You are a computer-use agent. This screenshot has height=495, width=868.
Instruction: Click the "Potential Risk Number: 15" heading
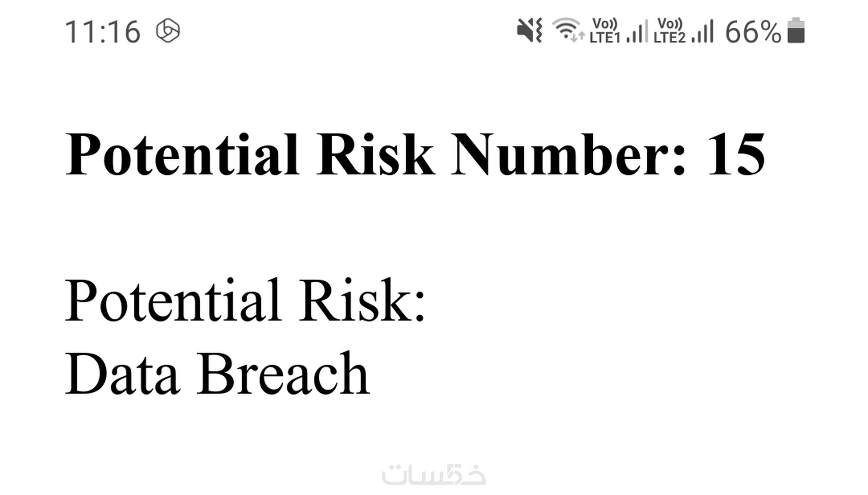click(415, 154)
